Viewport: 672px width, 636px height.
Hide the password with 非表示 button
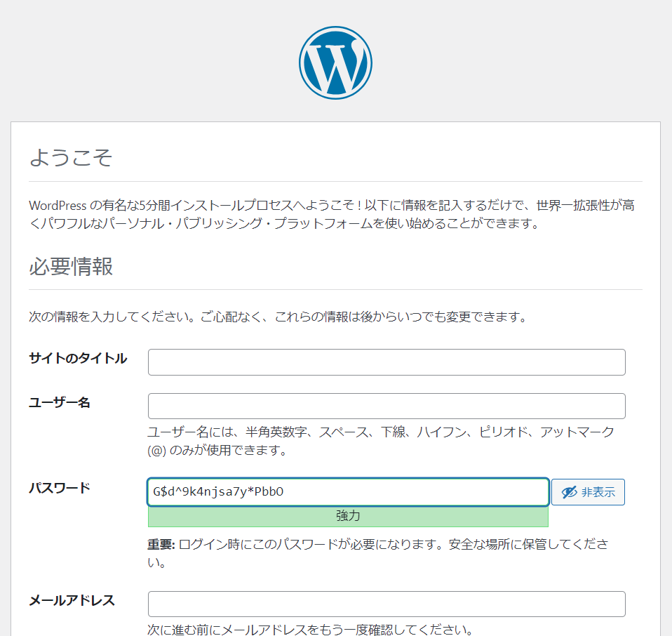pyautogui.click(x=588, y=492)
